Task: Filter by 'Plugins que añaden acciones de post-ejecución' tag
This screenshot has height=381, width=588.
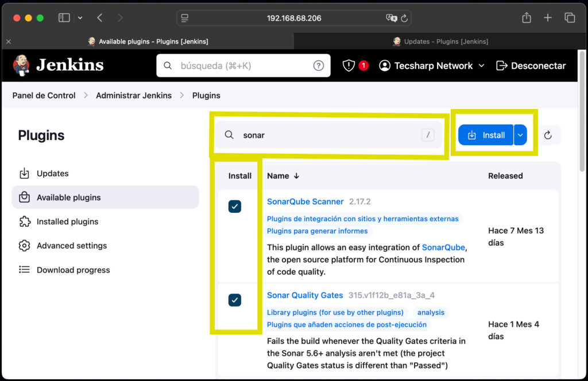Action: pos(347,324)
